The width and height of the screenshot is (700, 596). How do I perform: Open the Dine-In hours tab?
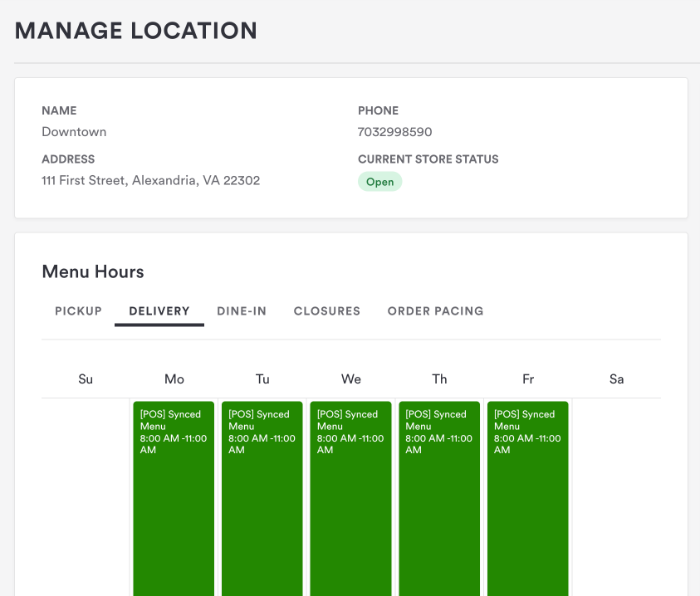pos(242,311)
